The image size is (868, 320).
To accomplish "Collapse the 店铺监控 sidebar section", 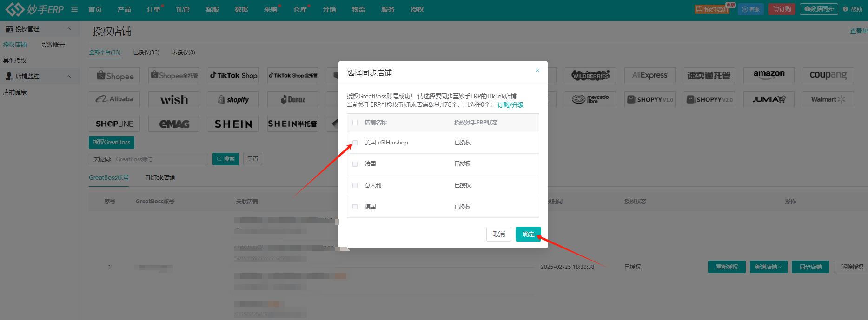I will 69,76.
